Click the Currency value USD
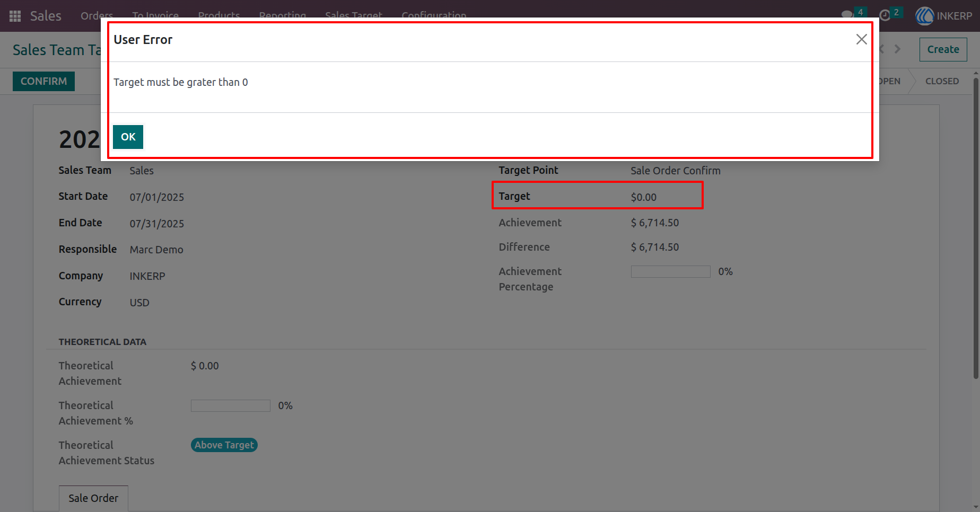Image resolution: width=980 pixels, height=512 pixels. pyautogui.click(x=139, y=303)
